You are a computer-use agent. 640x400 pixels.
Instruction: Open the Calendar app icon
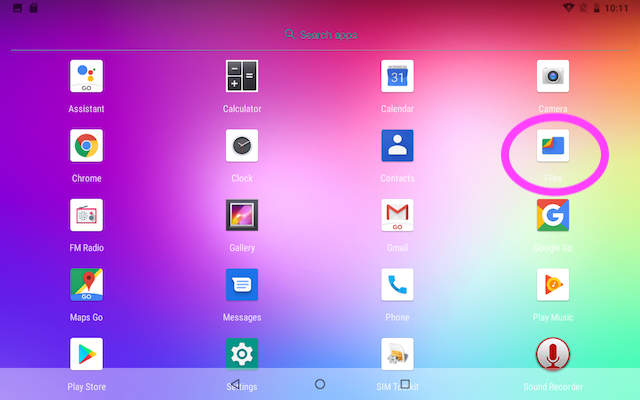tap(397, 76)
